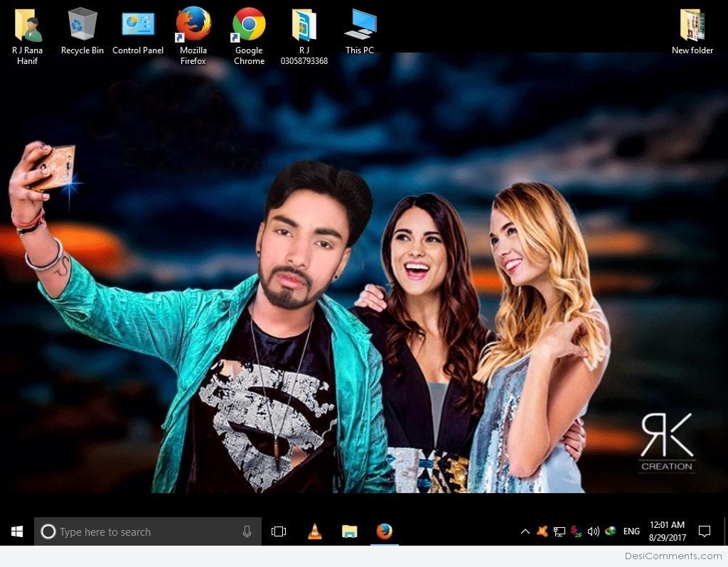The height and width of the screenshot is (567, 728).
Task: Select the R J 03058793368 folder icon
Action: (304, 36)
